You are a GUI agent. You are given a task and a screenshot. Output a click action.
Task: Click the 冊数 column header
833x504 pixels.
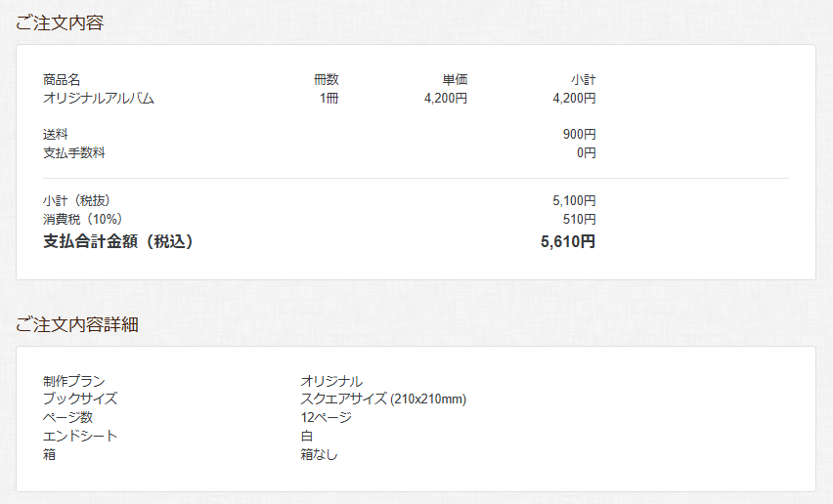coord(327,79)
